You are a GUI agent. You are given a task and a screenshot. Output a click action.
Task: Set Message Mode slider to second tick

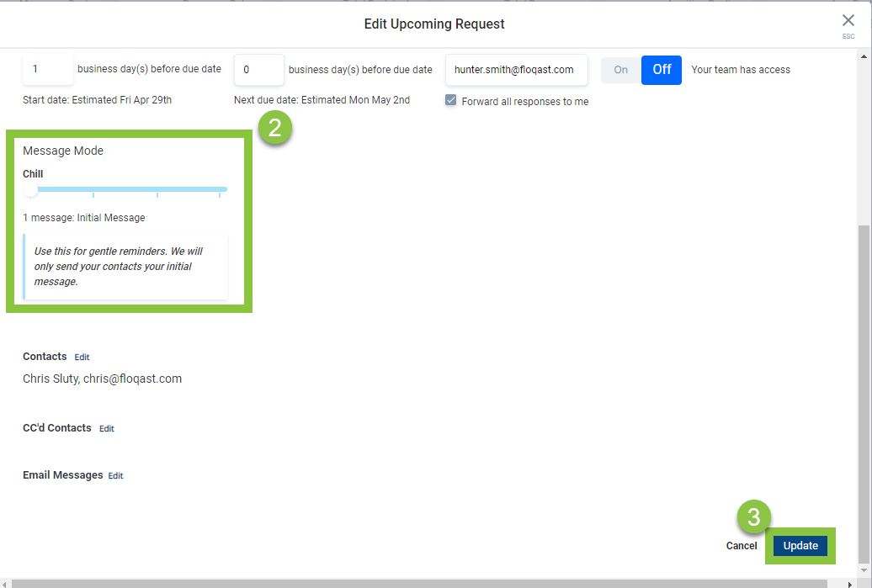tap(93, 190)
